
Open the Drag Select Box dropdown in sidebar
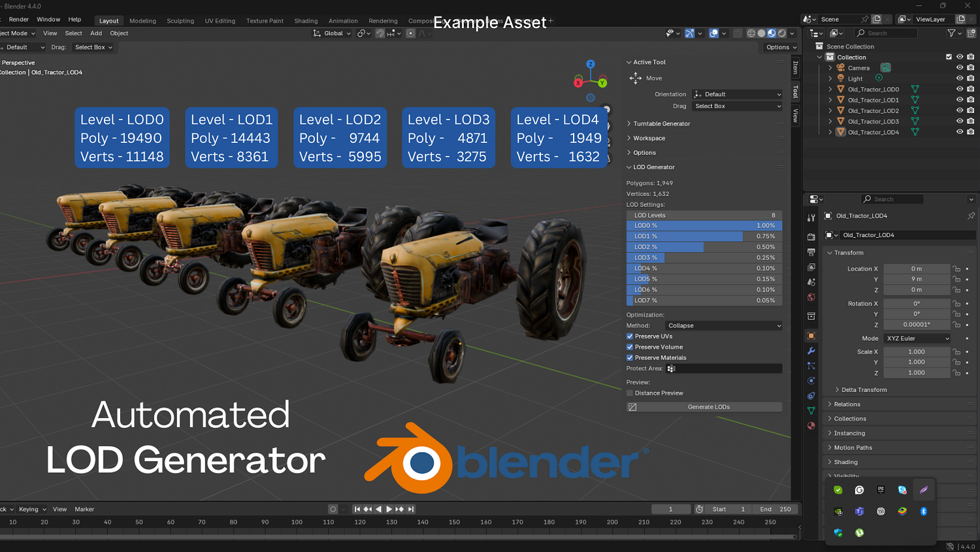click(x=737, y=106)
